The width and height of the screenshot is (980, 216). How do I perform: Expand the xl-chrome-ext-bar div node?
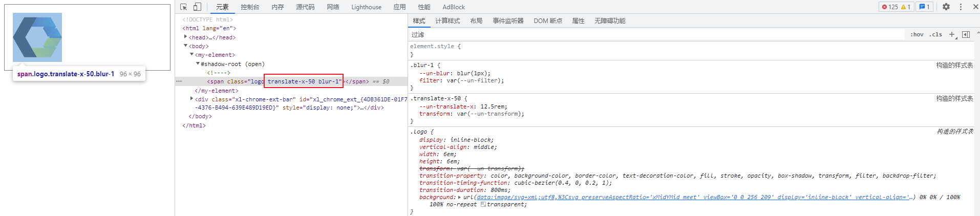(191, 99)
